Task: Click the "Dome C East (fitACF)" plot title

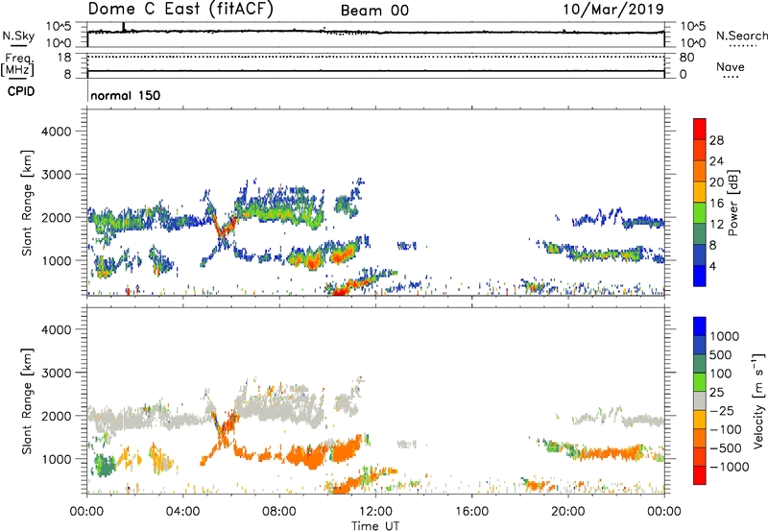Action: click(x=180, y=10)
